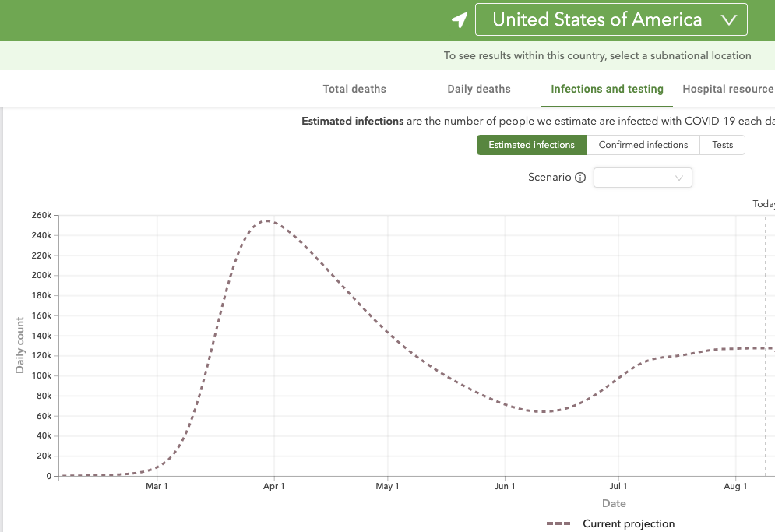
Task: Toggle the Current projection legend label
Action: pos(629,523)
